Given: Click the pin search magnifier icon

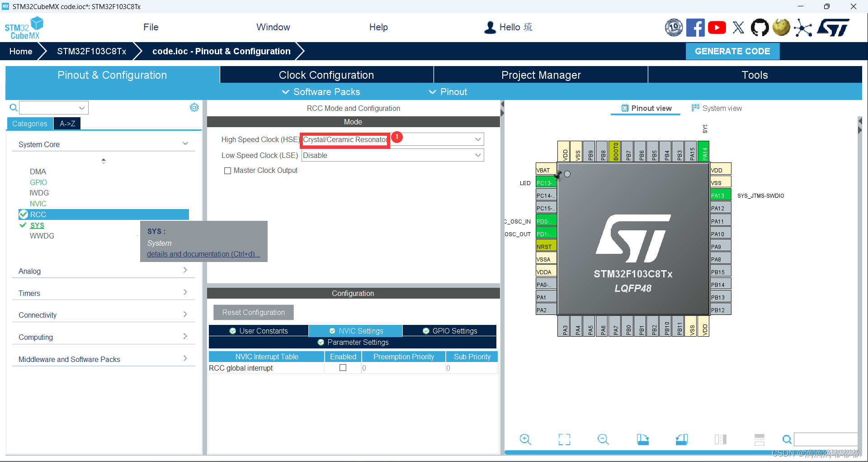Looking at the screenshot, I should click(787, 439).
